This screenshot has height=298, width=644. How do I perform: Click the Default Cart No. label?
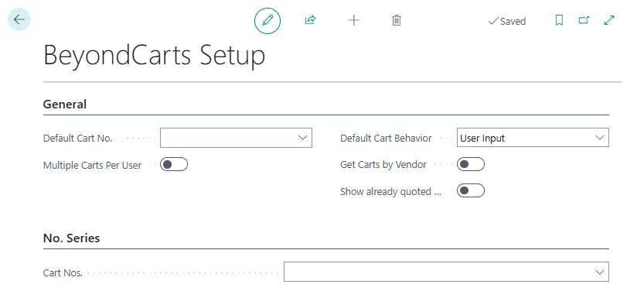(77, 138)
